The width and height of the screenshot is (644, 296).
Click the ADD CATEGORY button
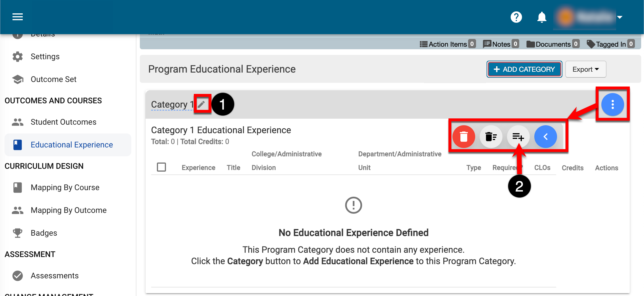pos(524,69)
